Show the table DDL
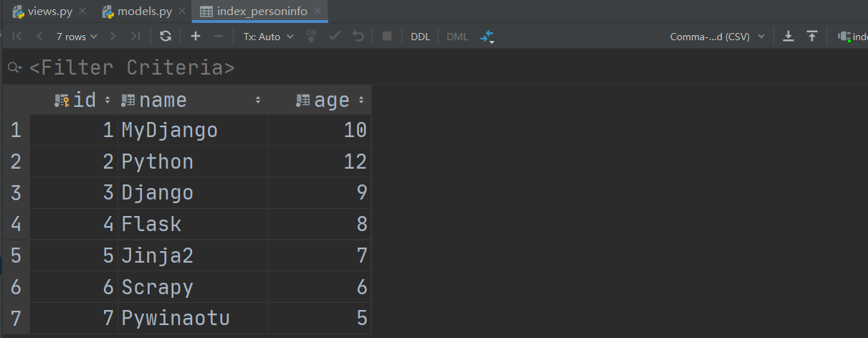The height and width of the screenshot is (338, 868). point(421,36)
